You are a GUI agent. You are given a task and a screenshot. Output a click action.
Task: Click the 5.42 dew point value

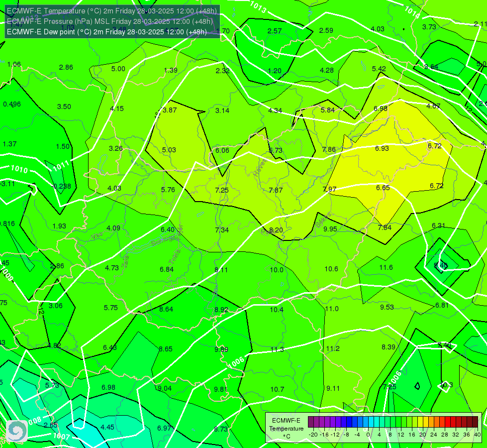pyautogui.click(x=379, y=69)
